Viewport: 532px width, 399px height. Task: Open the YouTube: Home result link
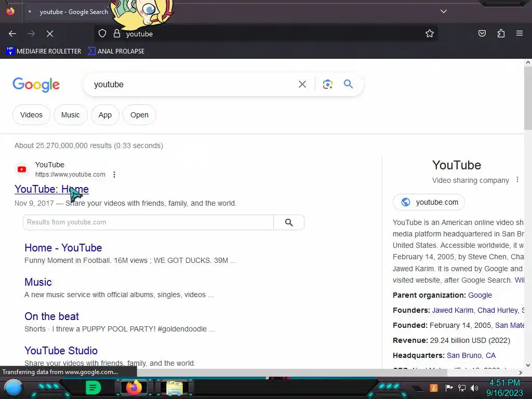[x=51, y=189]
